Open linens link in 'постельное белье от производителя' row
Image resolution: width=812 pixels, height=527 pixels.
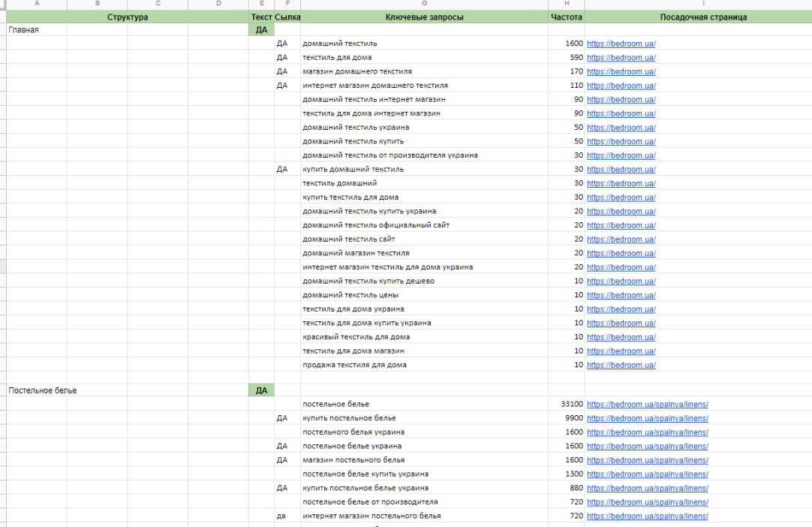coord(648,502)
